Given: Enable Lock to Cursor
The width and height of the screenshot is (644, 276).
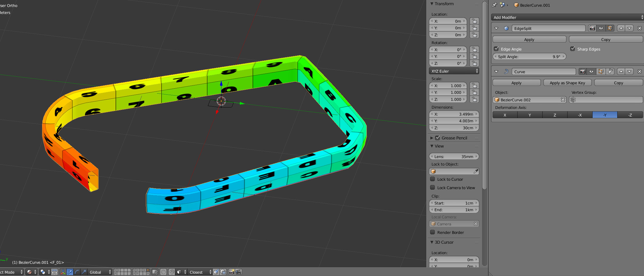Looking at the screenshot, I should pyautogui.click(x=432, y=179).
